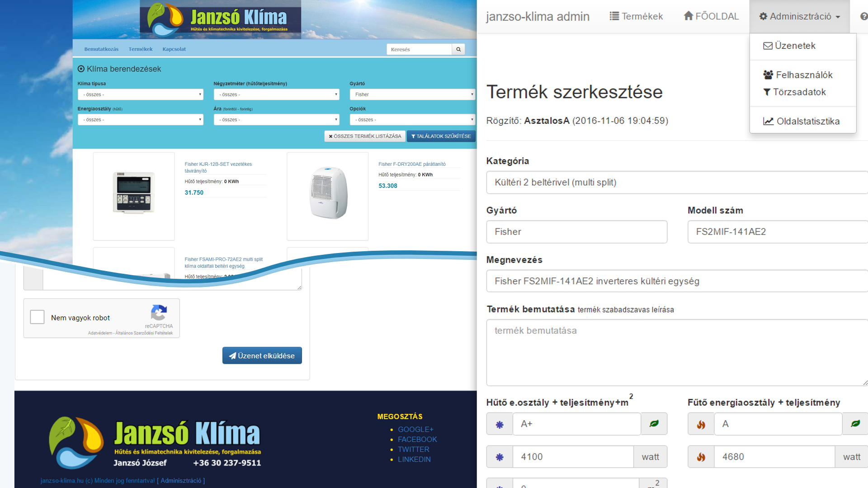
Task: Click the 'Modell szám' input field
Action: coord(778,232)
